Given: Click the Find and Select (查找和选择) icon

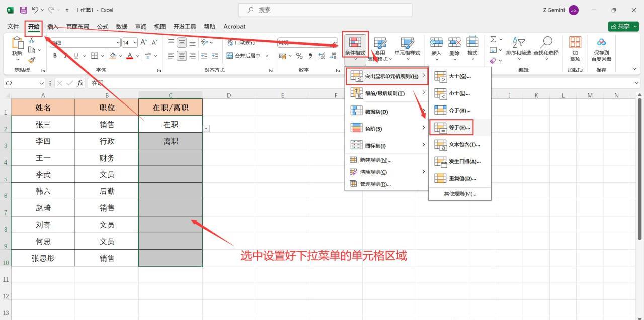Looking at the screenshot, I should coord(546,42).
